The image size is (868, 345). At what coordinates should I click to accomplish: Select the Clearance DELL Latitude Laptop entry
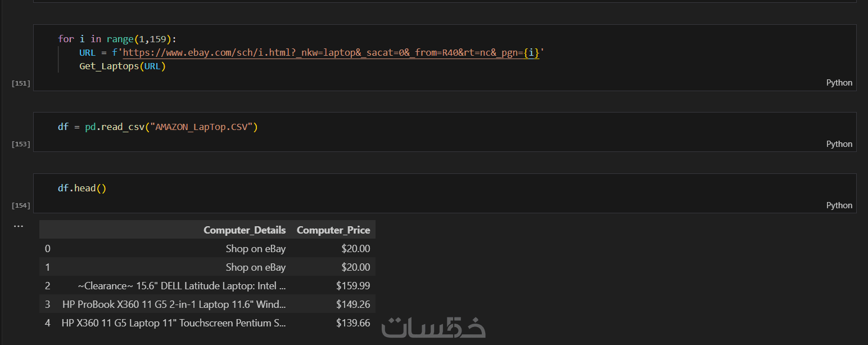182,286
